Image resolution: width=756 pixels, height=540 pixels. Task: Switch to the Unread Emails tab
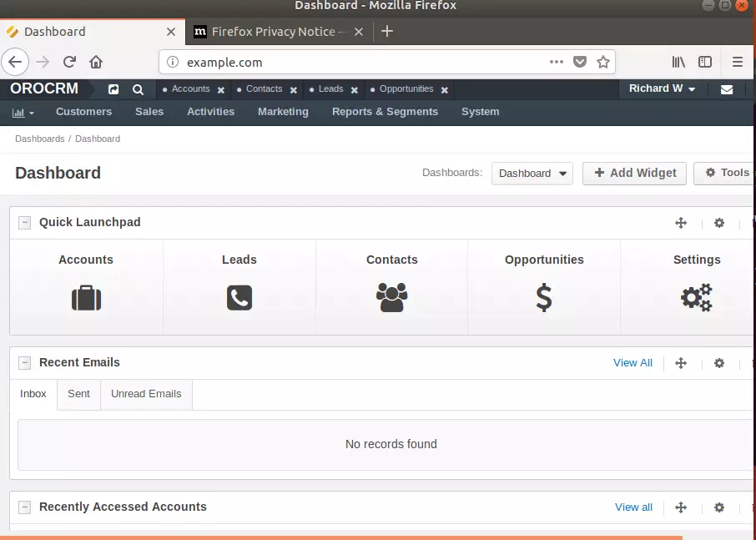(146, 394)
